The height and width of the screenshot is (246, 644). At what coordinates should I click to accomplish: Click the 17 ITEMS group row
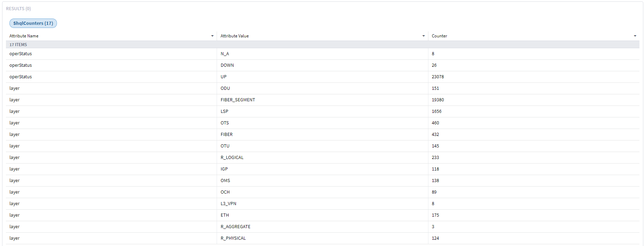(18, 45)
